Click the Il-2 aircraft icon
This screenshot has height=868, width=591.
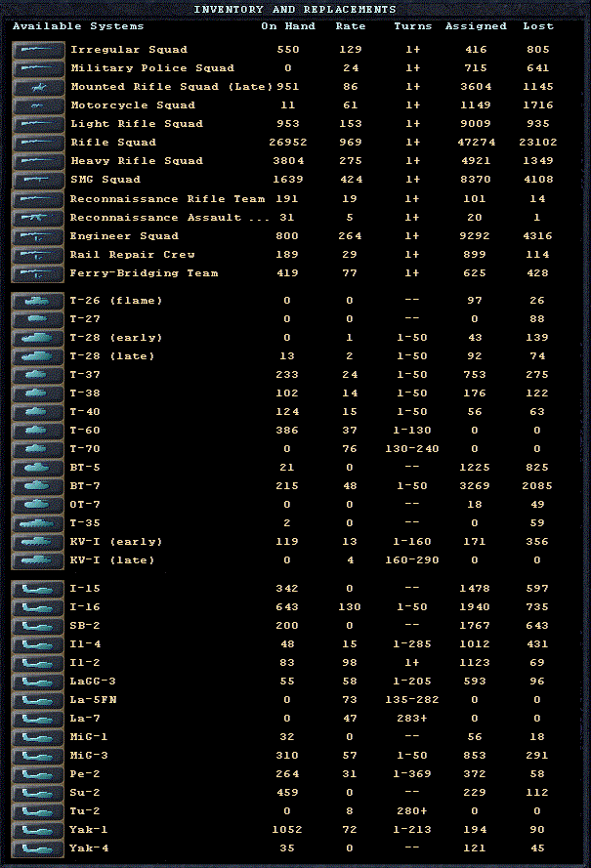coord(38,663)
